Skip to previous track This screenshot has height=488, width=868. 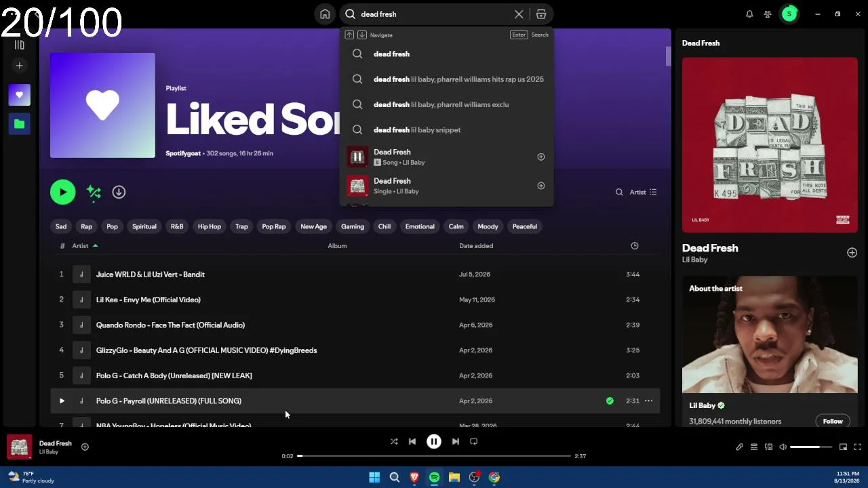[x=412, y=442]
